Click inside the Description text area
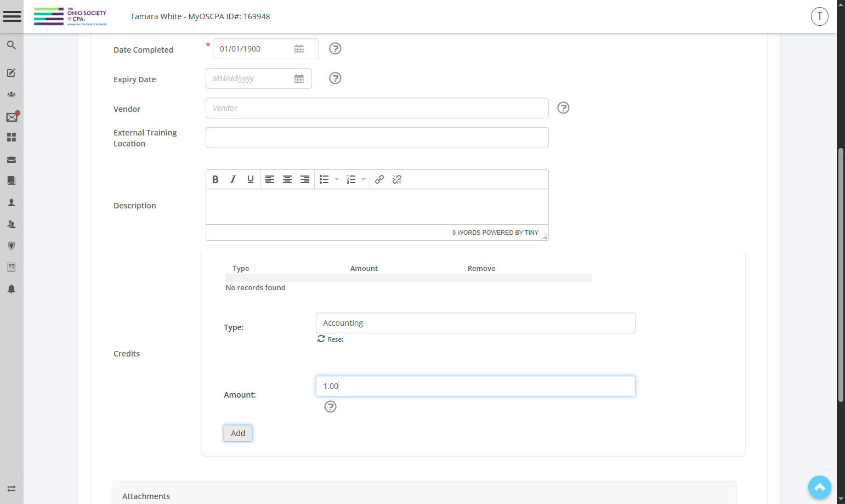The height and width of the screenshot is (504, 845). click(377, 207)
